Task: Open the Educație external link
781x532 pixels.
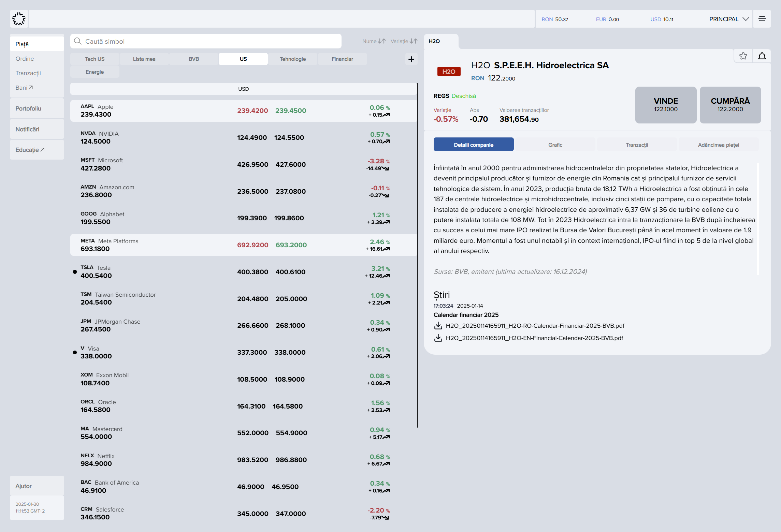Action: pyautogui.click(x=37, y=150)
